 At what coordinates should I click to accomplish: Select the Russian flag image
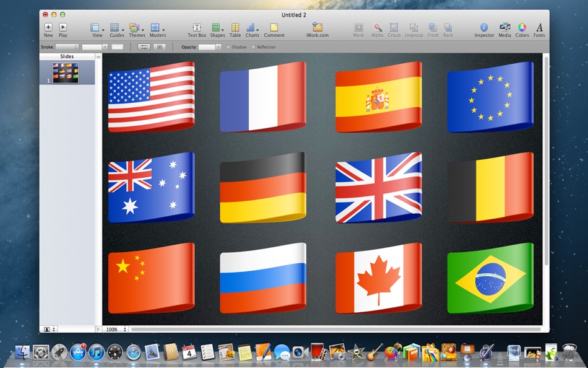click(x=263, y=278)
